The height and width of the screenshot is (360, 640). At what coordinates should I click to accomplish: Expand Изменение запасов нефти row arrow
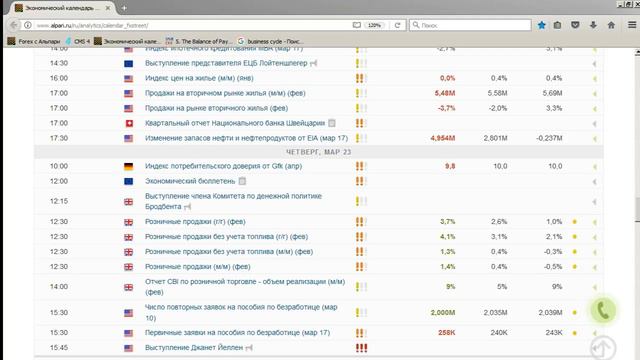coord(595,139)
